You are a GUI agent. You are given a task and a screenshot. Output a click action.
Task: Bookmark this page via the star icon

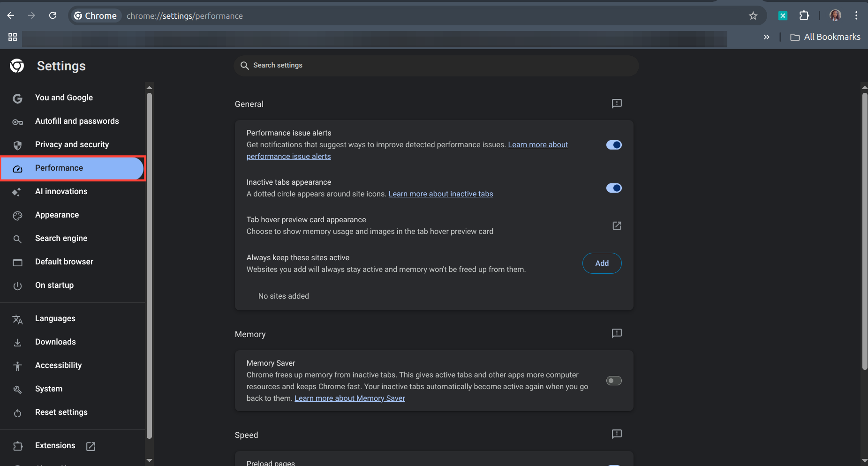753,15
